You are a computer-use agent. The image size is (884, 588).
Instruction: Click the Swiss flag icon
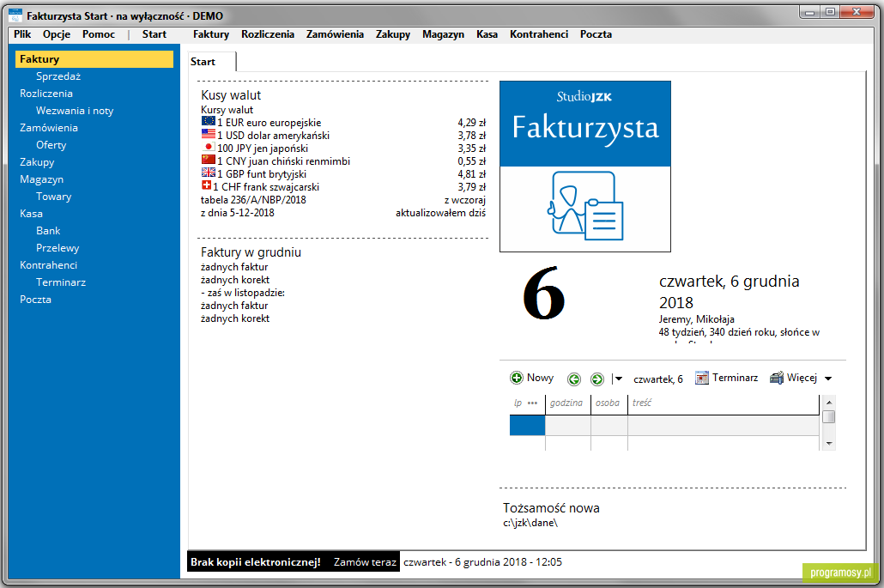[x=206, y=185]
